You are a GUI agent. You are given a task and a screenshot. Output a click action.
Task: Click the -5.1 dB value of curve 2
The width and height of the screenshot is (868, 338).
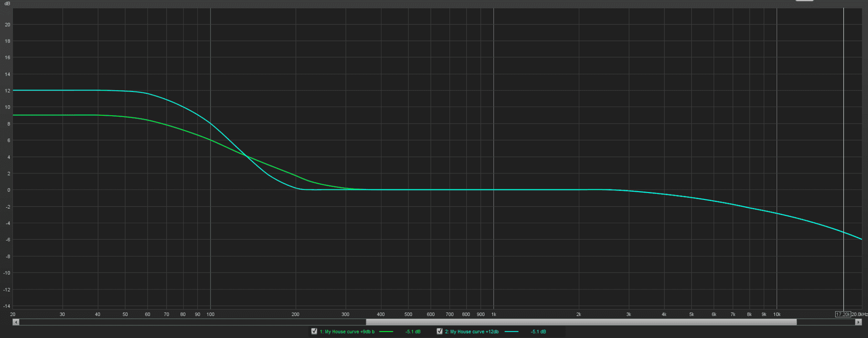[x=538, y=332]
